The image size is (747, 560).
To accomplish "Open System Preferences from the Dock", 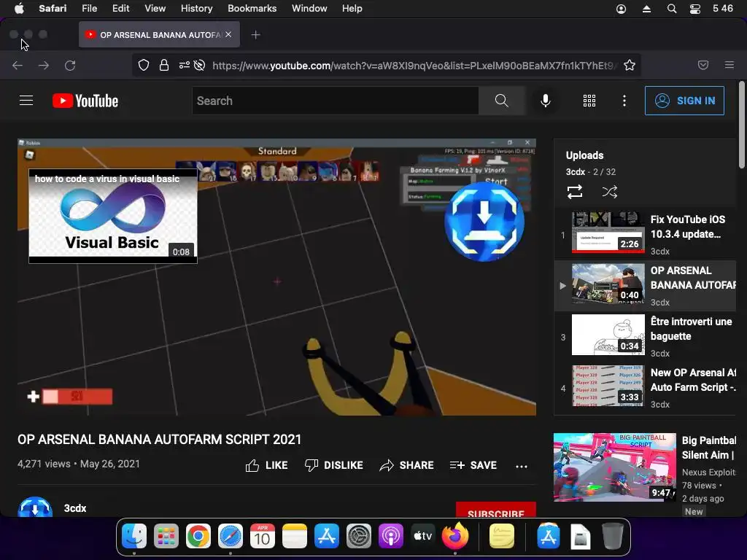I will pyautogui.click(x=359, y=537).
